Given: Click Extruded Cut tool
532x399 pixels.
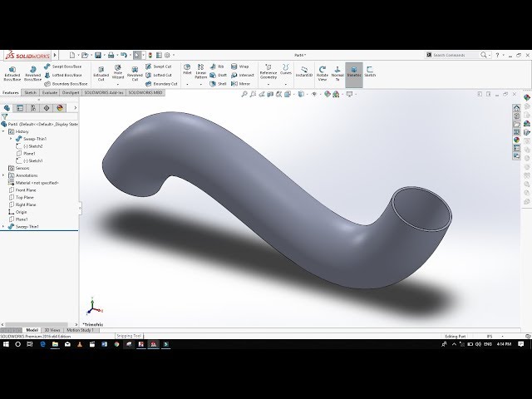Looking at the screenshot, I should [101, 73].
